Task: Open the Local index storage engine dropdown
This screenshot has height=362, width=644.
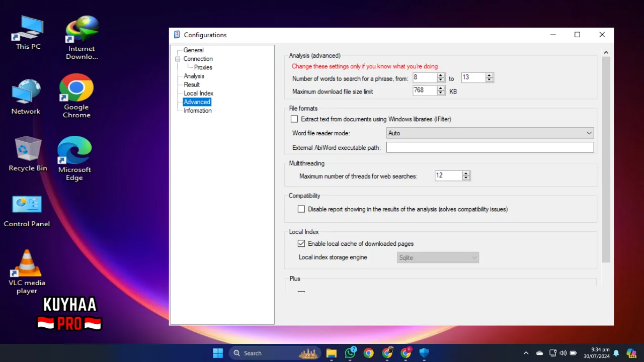Action: coord(438,257)
